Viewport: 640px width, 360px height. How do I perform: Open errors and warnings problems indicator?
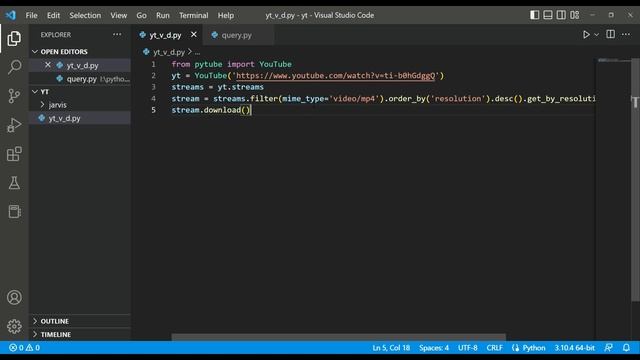pyautogui.click(x=24, y=348)
